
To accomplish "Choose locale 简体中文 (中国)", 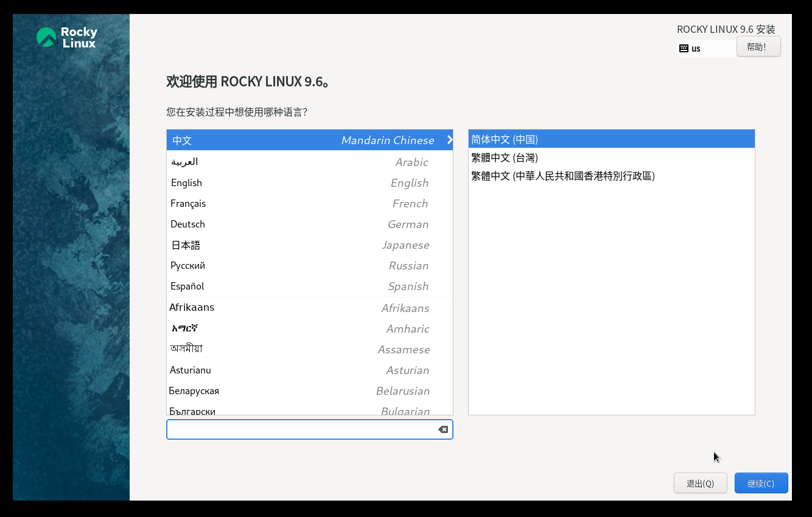I will click(x=612, y=139).
